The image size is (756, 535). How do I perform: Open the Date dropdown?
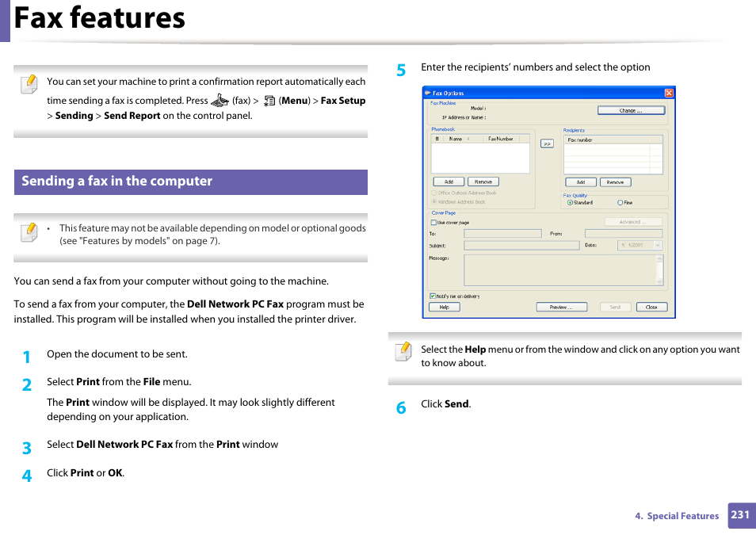click(x=657, y=246)
